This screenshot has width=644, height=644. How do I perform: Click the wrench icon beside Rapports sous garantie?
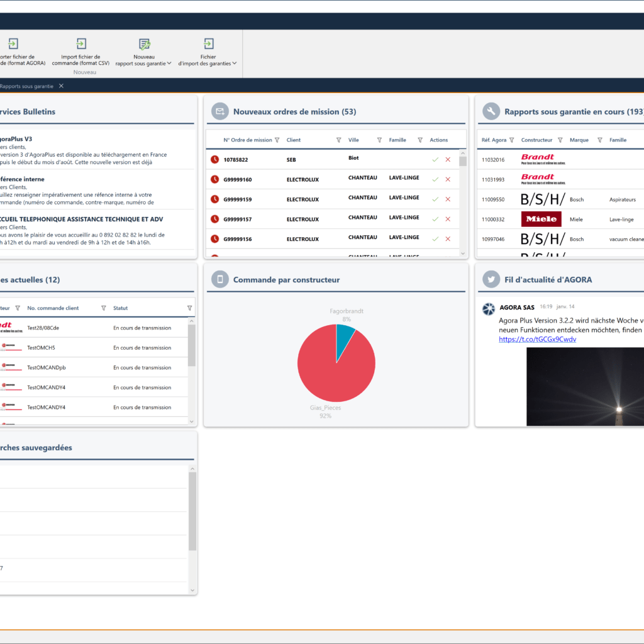(491, 111)
